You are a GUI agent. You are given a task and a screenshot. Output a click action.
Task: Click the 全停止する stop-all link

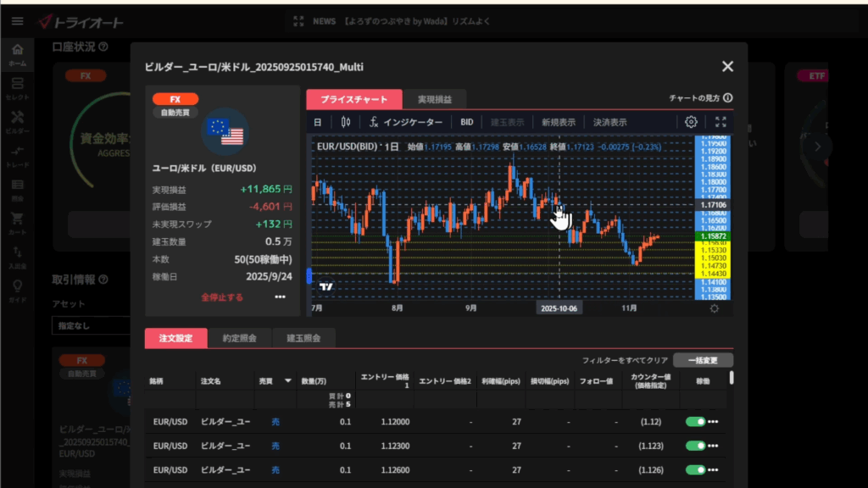(222, 297)
